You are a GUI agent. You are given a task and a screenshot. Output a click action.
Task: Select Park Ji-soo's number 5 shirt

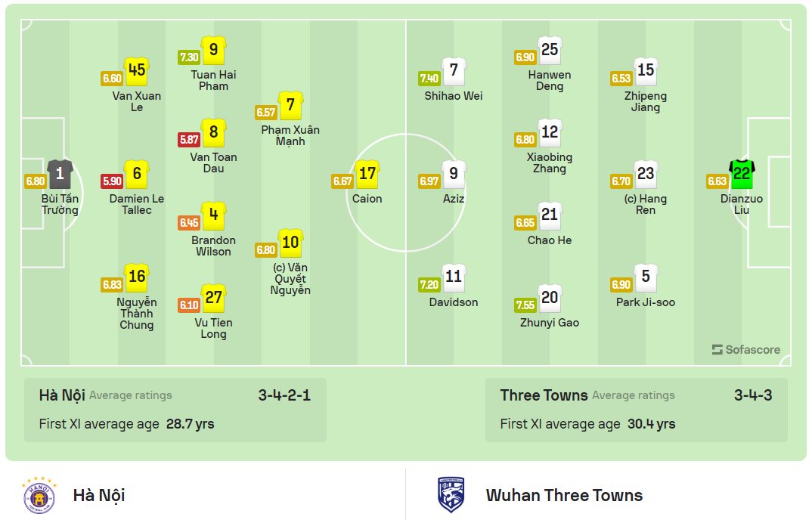[646, 277]
